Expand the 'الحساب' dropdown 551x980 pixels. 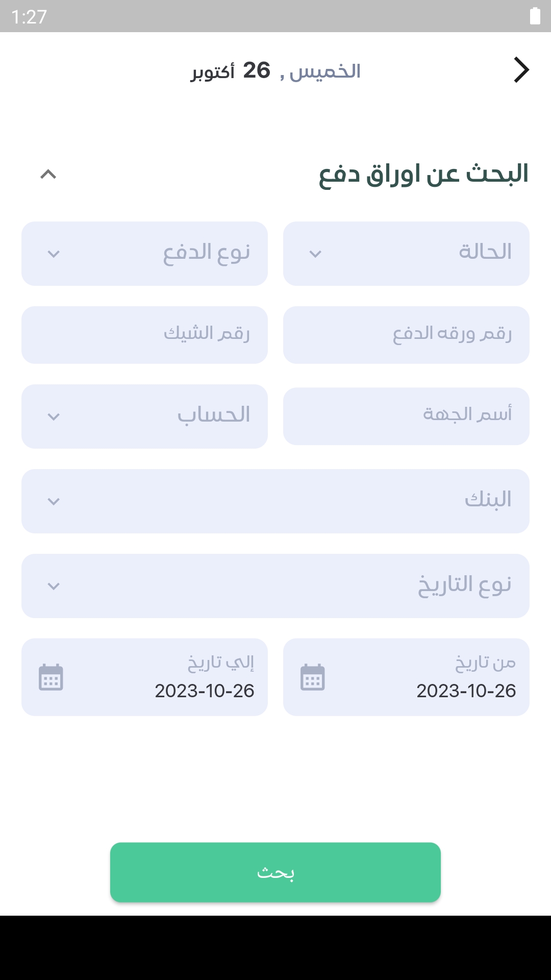[x=144, y=416]
